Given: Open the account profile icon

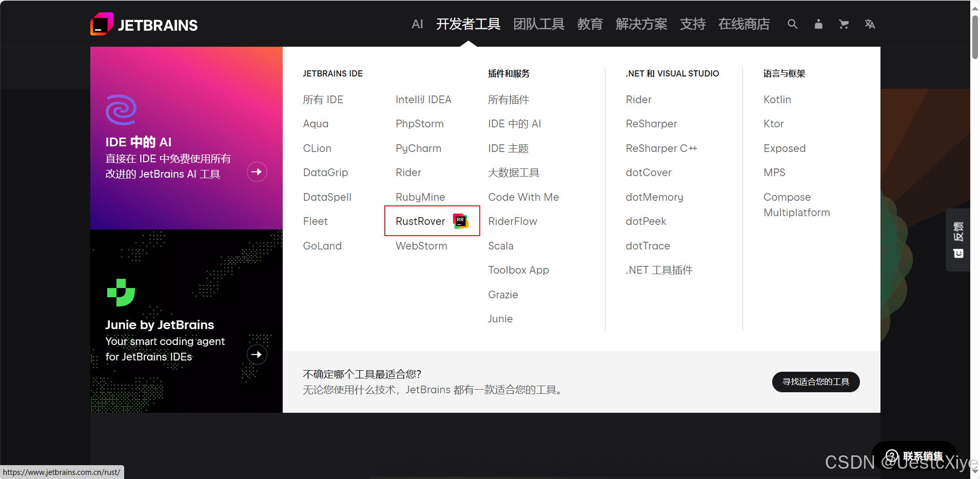Looking at the screenshot, I should pos(818,24).
